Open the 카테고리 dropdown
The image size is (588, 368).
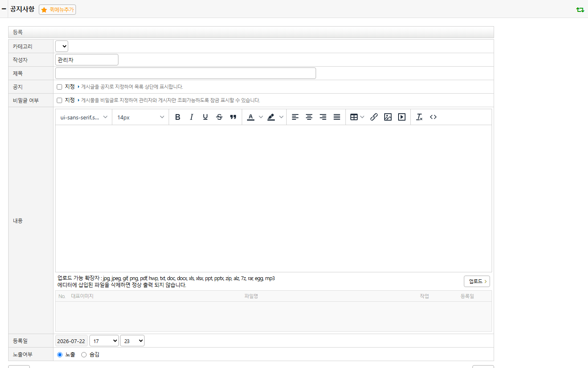62,46
